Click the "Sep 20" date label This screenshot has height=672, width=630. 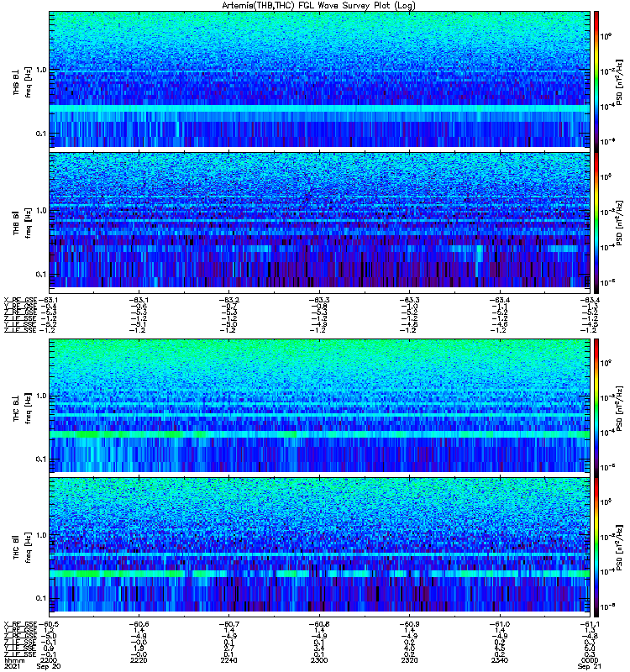click(49, 666)
